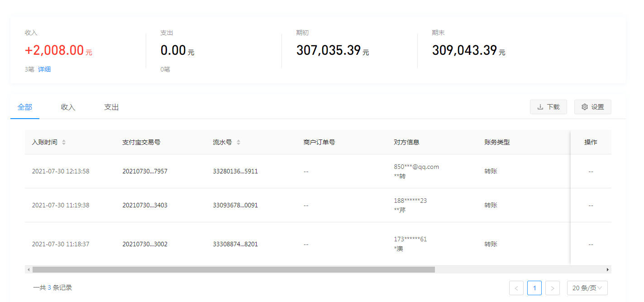The width and height of the screenshot is (644, 302).
Task: Select row dated 2021-07-30 11:18:37
Action: point(61,244)
